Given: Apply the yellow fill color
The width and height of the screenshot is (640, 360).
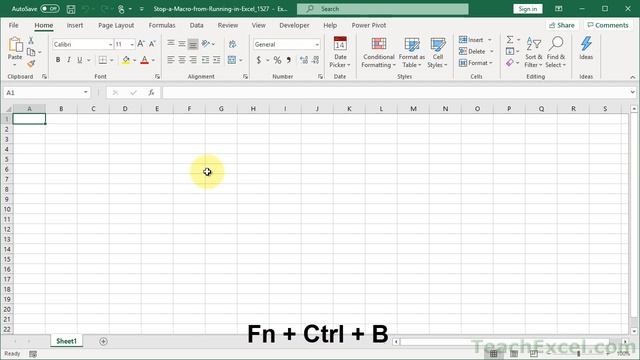Looking at the screenshot, I should [x=126, y=60].
